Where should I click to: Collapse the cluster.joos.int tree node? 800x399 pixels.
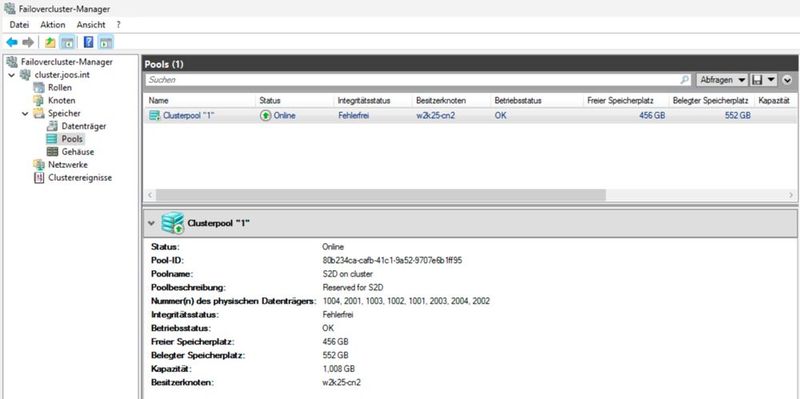11,75
